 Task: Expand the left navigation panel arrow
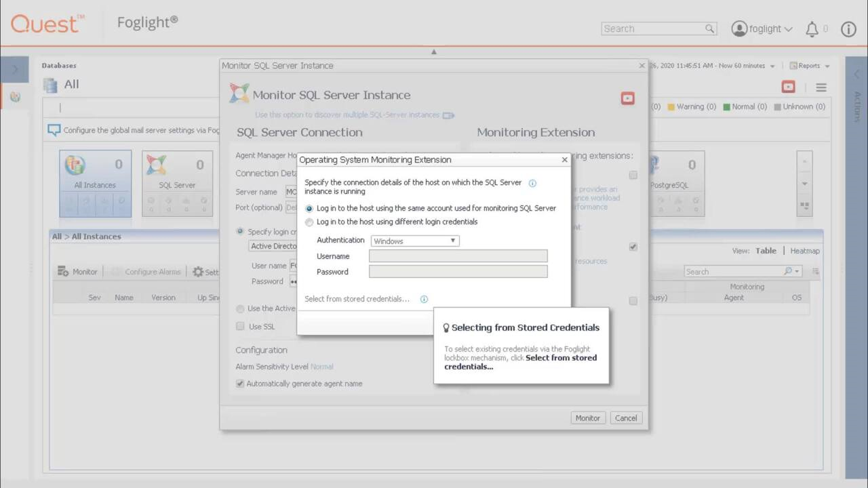tap(14, 69)
